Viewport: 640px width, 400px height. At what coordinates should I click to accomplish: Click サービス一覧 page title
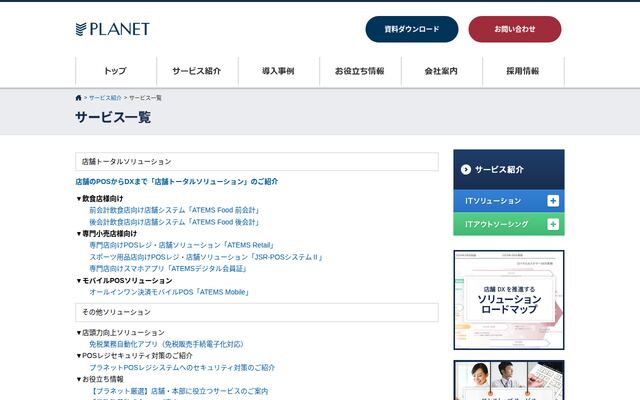[x=113, y=118]
